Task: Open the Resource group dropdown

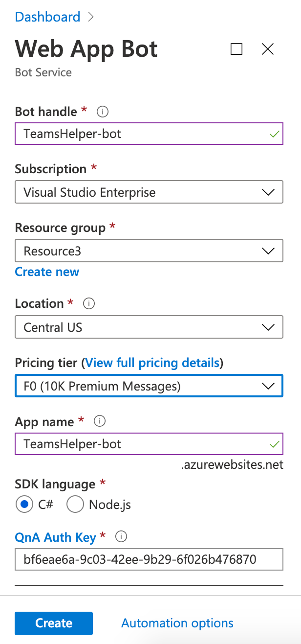Action: [149, 251]
